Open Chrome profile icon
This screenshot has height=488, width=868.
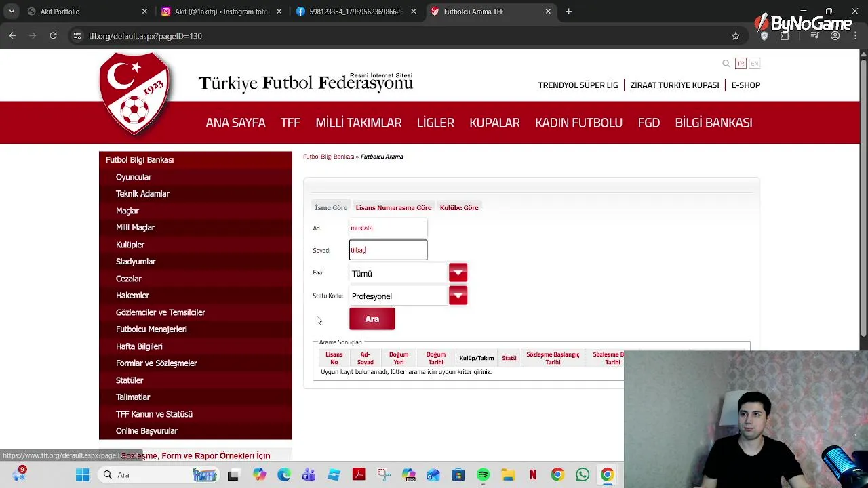835,36
